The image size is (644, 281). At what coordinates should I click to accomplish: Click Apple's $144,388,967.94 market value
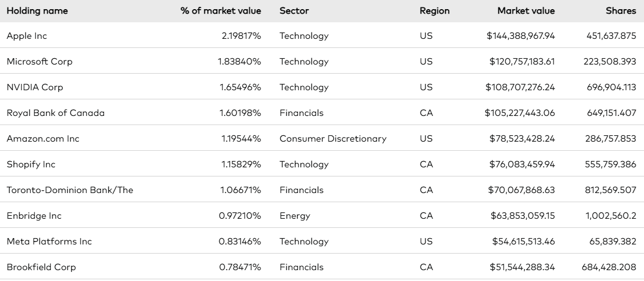coord(520,36)
